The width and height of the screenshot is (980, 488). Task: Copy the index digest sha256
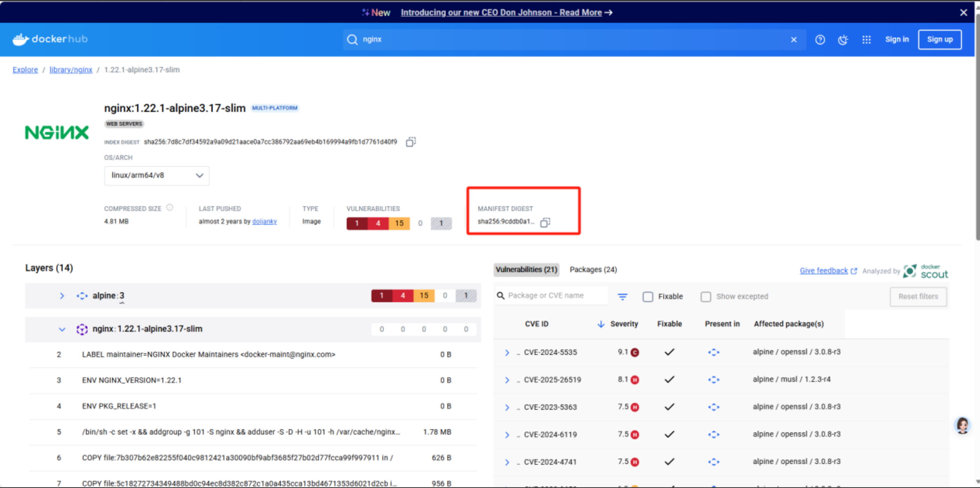tap(411, 142)
